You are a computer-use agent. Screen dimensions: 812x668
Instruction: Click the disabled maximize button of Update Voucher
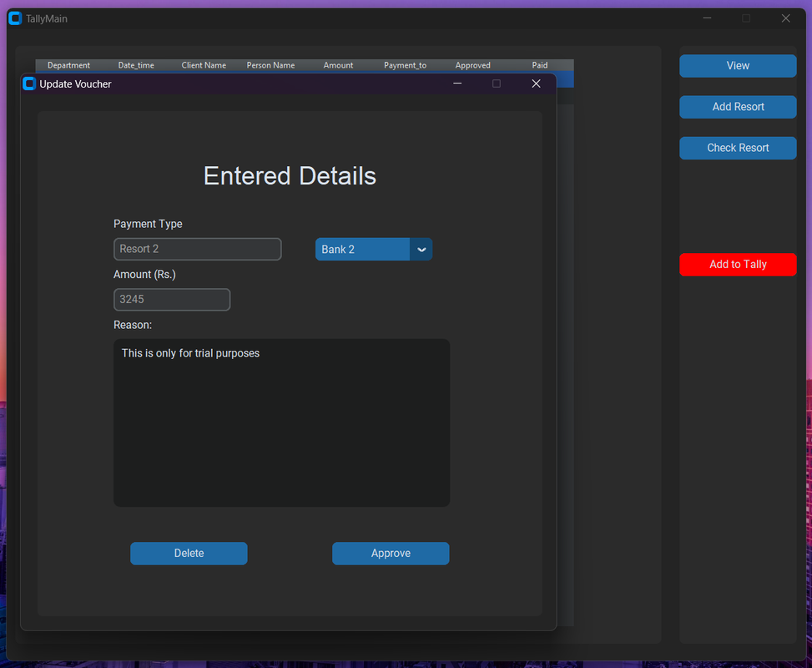tap(496, 83)
